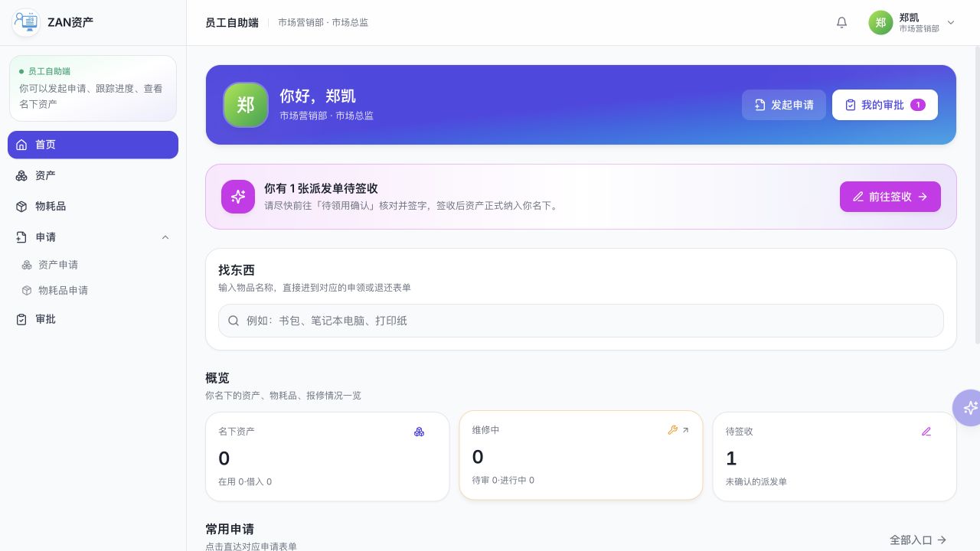Click the 审批 clipboard icon in the sidebar
Screen dimensions: 980x551
tap(21, 319)
